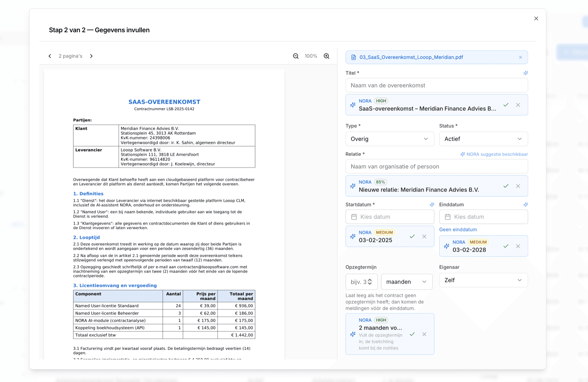Click the SAAS-OVEREENKOMST document heading

pyautogui.click(x=164, y=102)
